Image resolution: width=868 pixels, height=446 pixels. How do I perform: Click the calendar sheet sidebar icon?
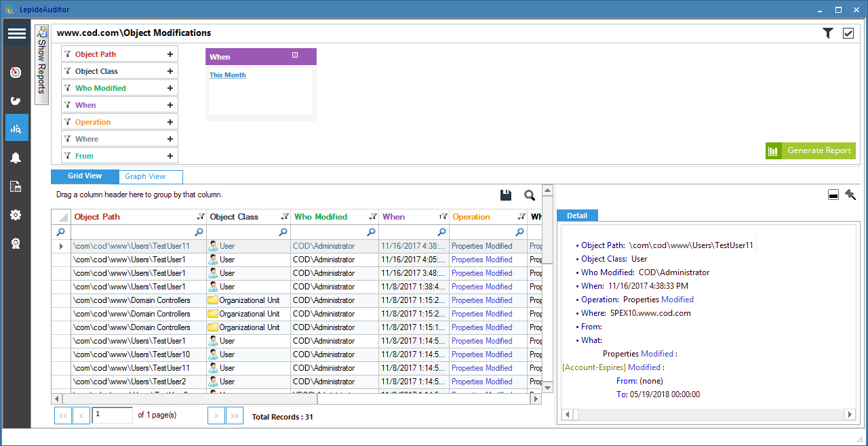click(x=16, y=186)
